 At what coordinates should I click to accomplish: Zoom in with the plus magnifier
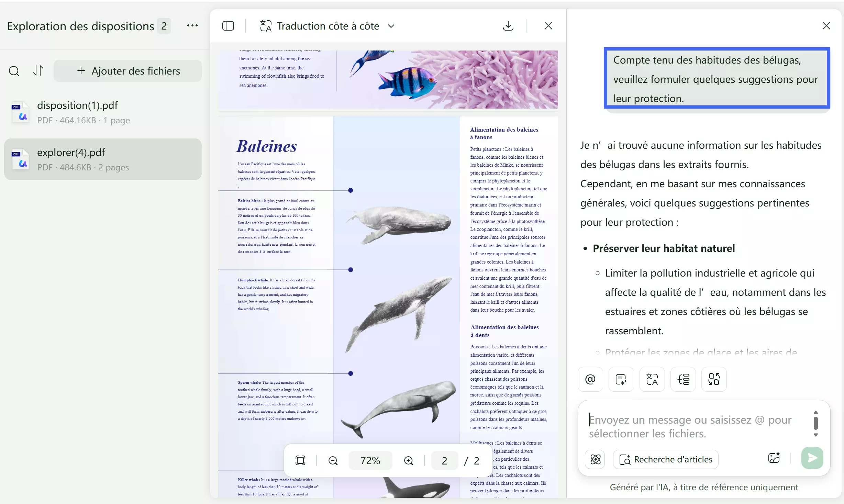pyautogui.click(x=408, y=460)
